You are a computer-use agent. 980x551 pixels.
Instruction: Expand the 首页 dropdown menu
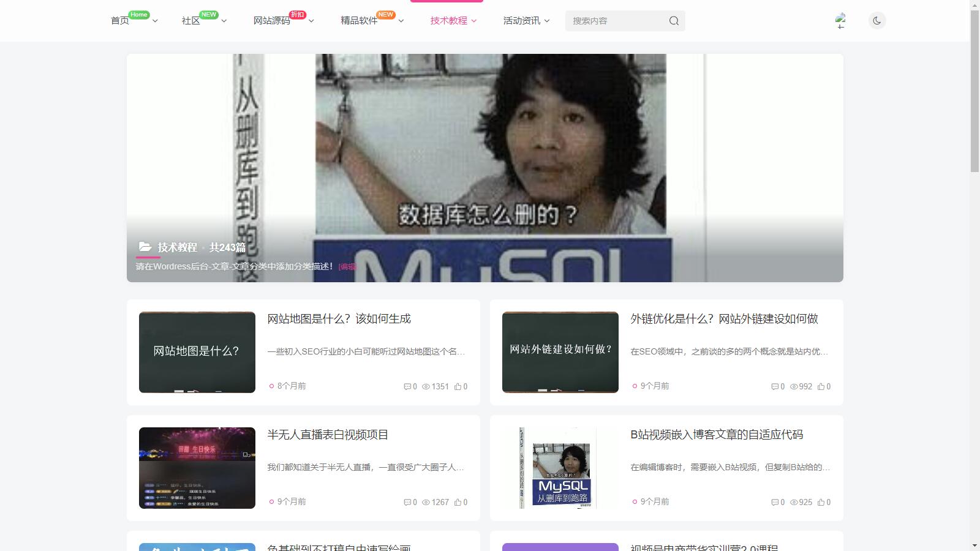(155, 21)
